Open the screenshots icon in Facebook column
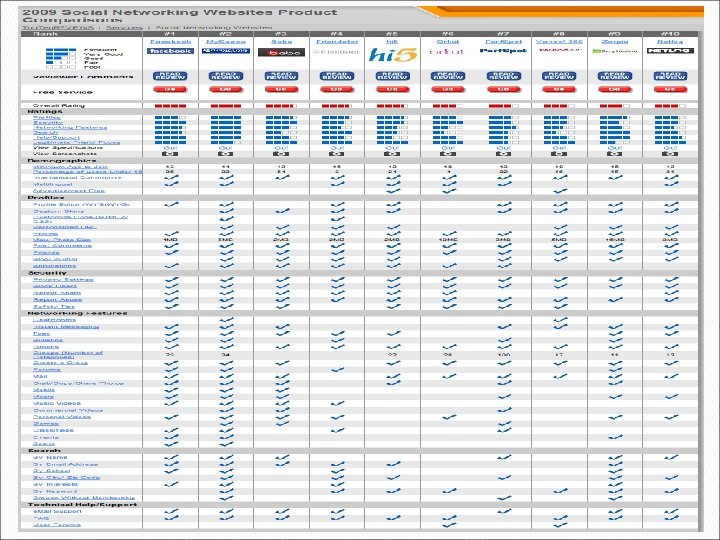Image resolution: width=720 pixels, height=540 pixels. (x=170, y=154)
